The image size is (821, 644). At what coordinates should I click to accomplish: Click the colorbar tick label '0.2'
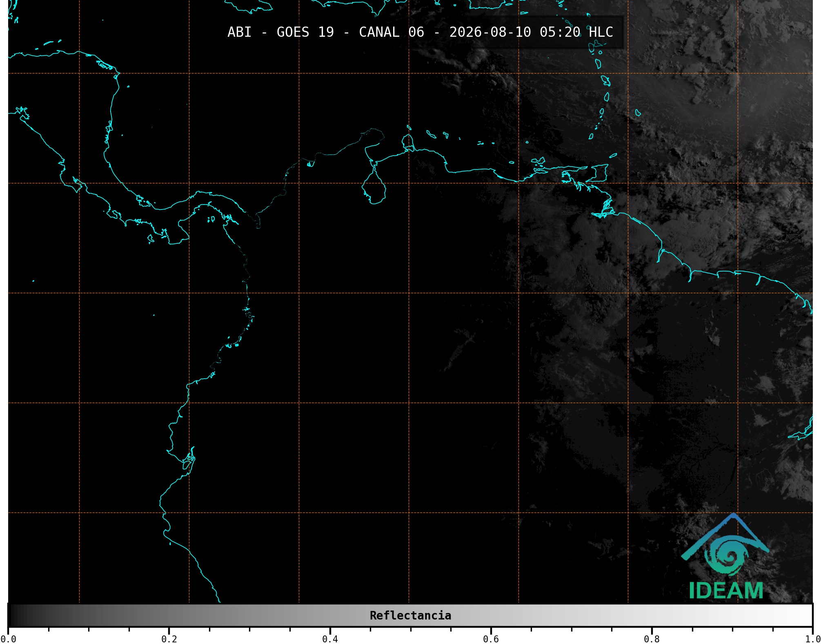coord(169,639)
